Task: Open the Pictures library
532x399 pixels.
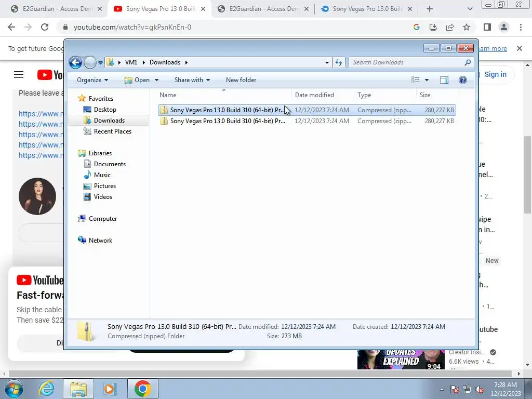Action: tap(105, 186)
